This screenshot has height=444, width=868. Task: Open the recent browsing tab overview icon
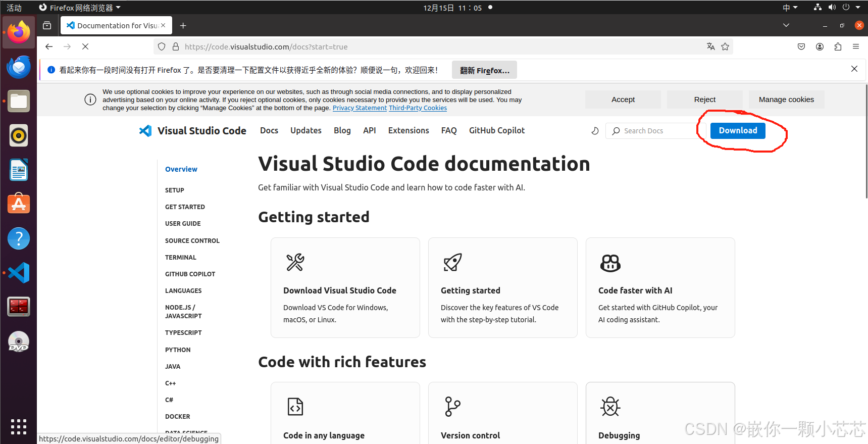tap(47, 25)
